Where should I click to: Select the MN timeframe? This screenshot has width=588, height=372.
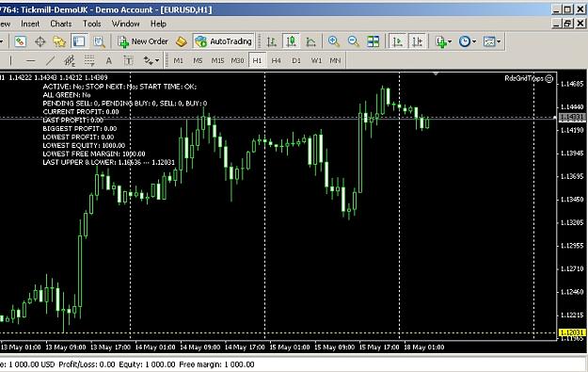click(335, 60)
